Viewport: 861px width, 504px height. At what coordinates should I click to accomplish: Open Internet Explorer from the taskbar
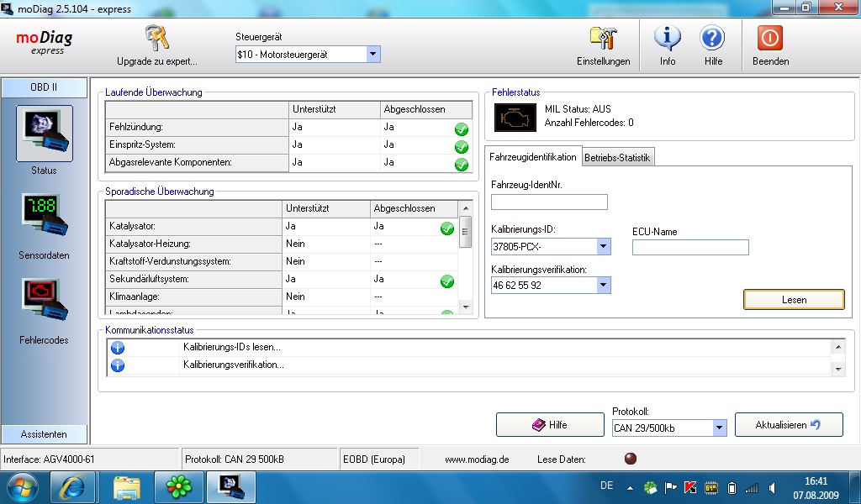(x=72, y=487)
